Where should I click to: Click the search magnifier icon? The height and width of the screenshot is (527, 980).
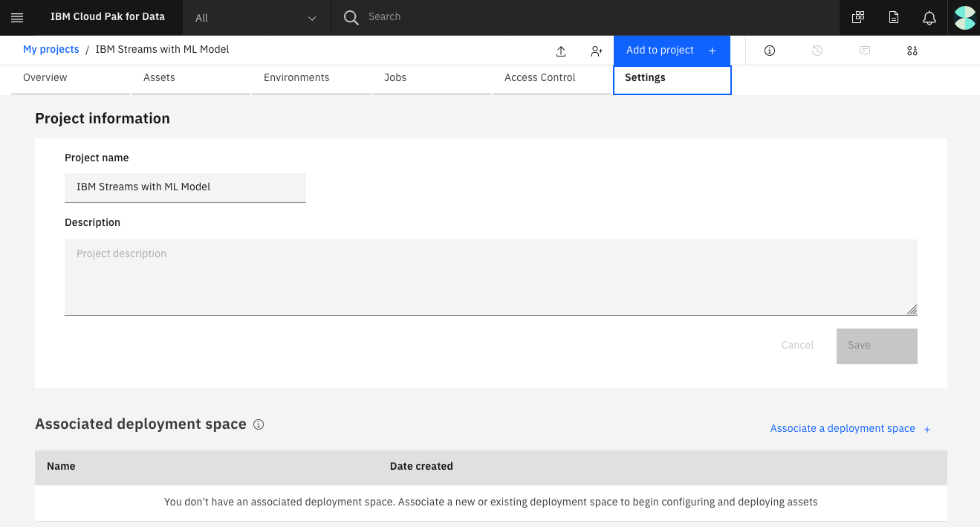pos(351,17)
